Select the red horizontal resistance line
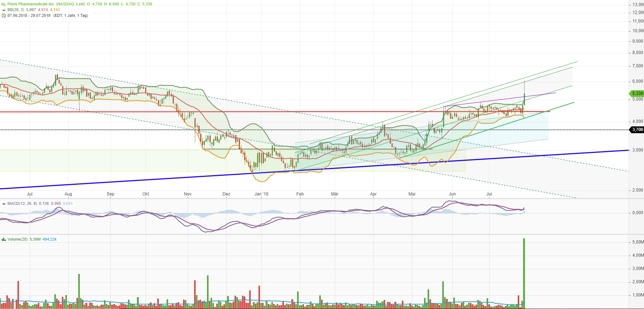 [x=107, y=112]
